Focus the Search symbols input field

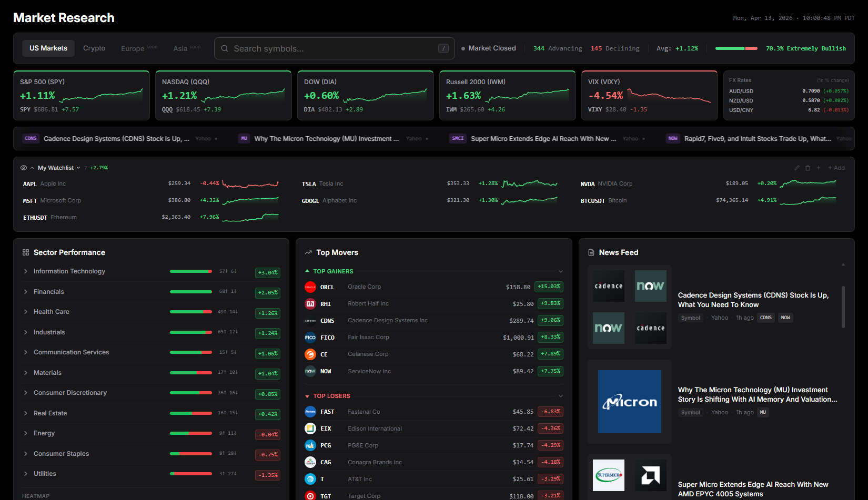(x=335, y=48)
